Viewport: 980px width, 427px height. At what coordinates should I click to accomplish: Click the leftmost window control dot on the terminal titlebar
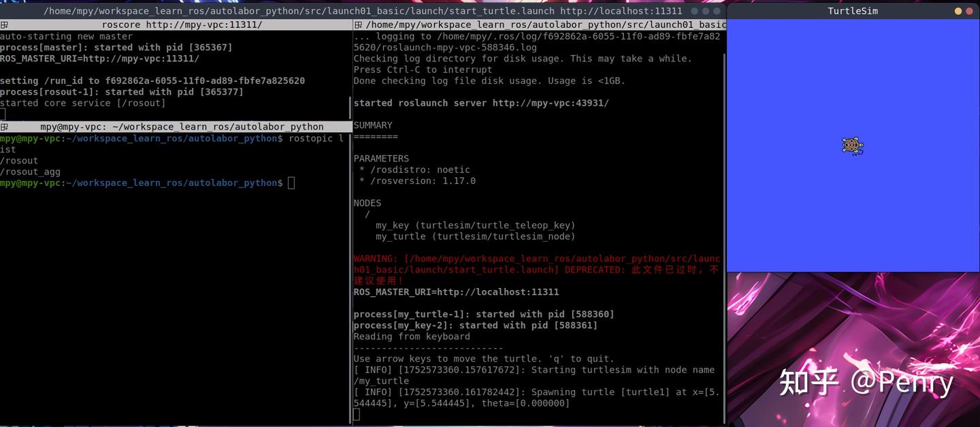tap(693, 11)
